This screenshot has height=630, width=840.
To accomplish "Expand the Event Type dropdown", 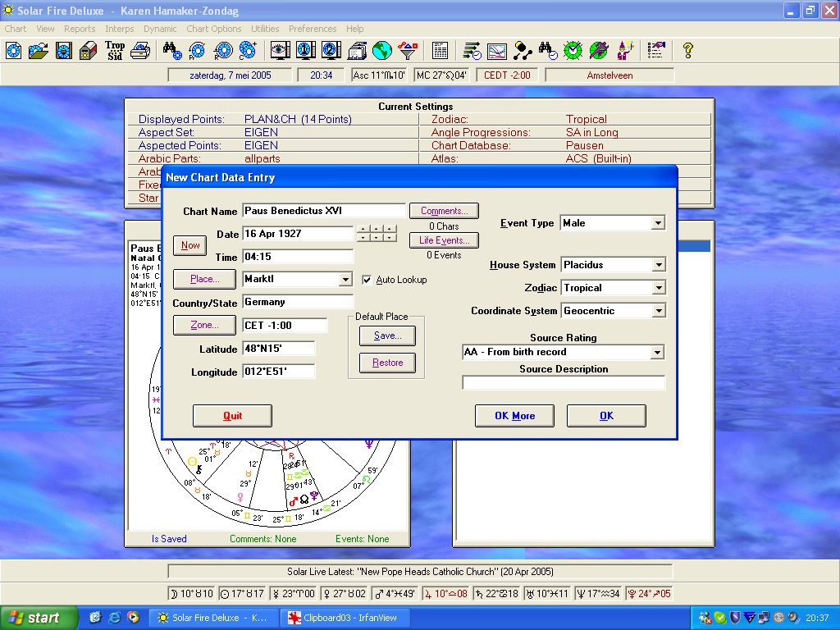I will click(x=658, y=223).
